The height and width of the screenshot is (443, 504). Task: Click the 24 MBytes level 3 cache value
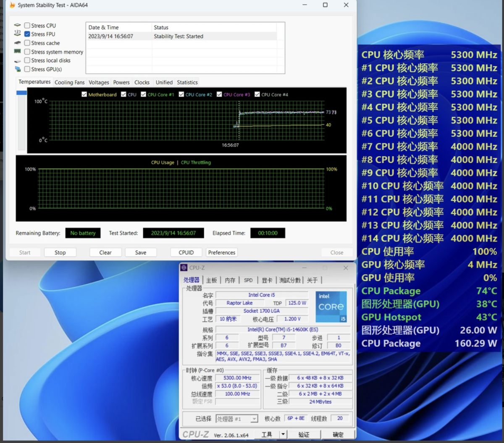click(x=320, y=402)
